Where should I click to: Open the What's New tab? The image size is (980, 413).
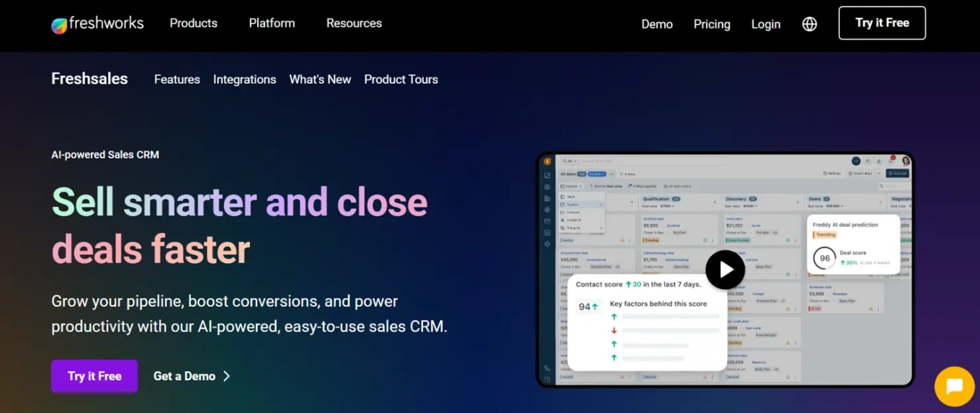click(320, 79)
